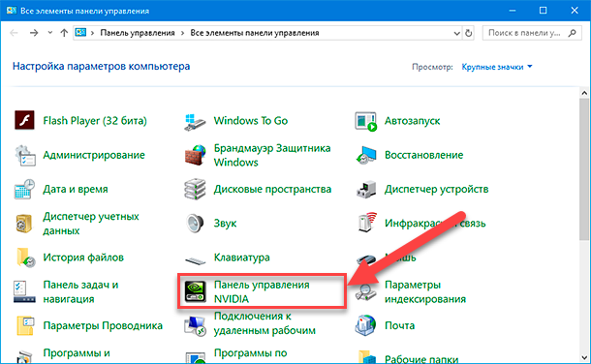Open Звук link
Image resolution: width=591 pixels, height=364 pixels.
[x=225, y=224]
